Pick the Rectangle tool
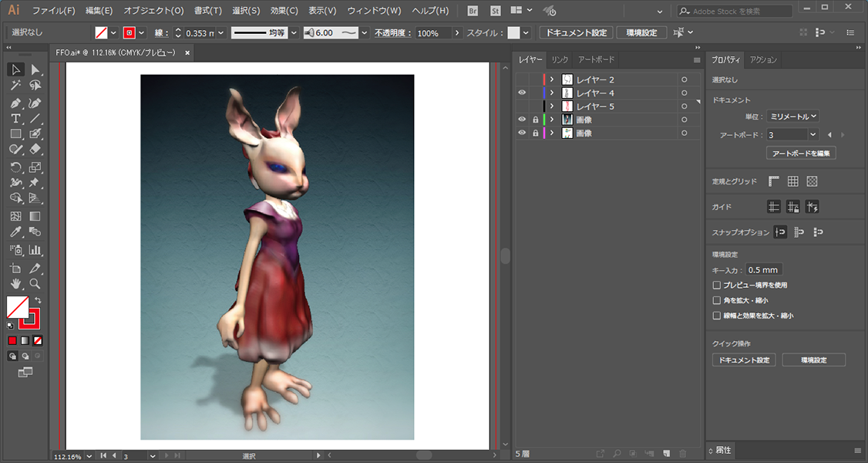The width and height of the screenshot is (868, 463). pos(15,134)
